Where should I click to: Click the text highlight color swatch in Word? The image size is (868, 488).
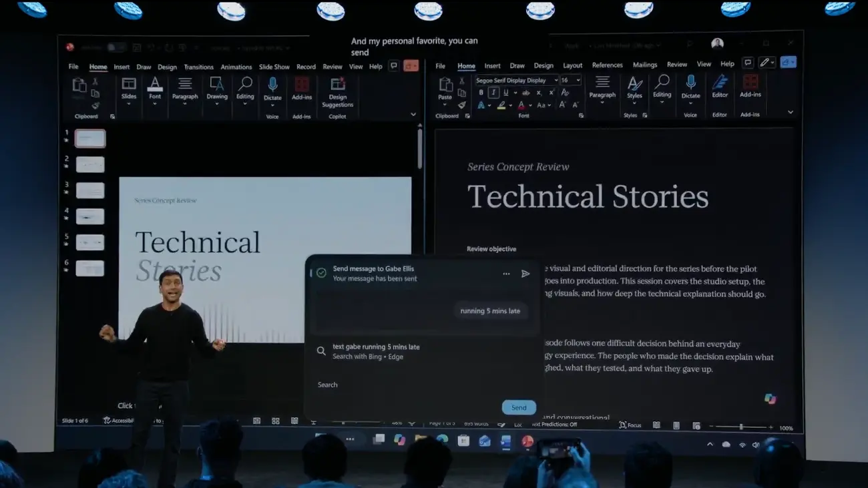click(x=501, y=105)
